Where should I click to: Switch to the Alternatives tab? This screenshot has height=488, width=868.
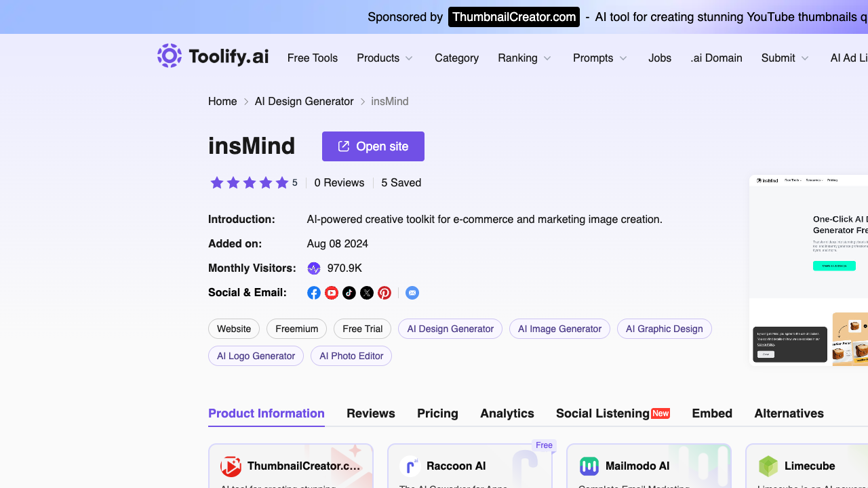point(789,413)
